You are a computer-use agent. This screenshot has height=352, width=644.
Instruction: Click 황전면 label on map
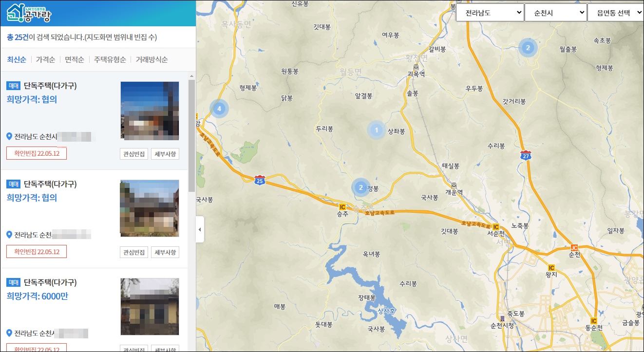click(x=417, y=58)
